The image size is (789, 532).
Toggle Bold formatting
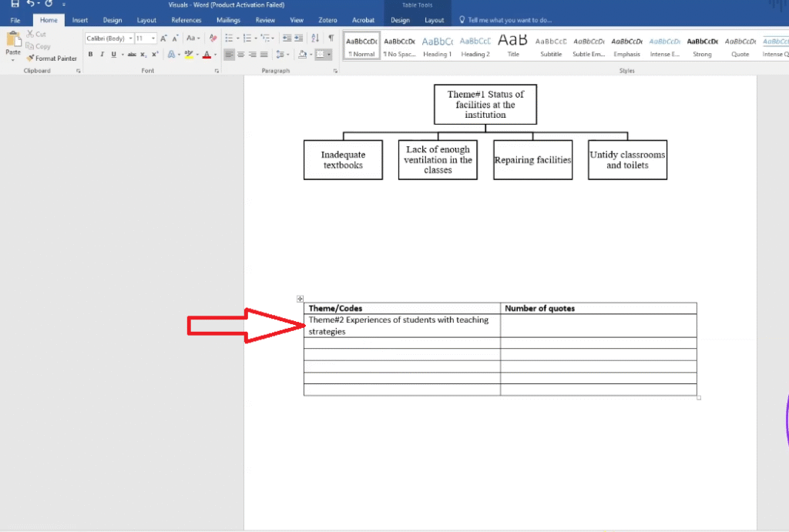(90, 55)
